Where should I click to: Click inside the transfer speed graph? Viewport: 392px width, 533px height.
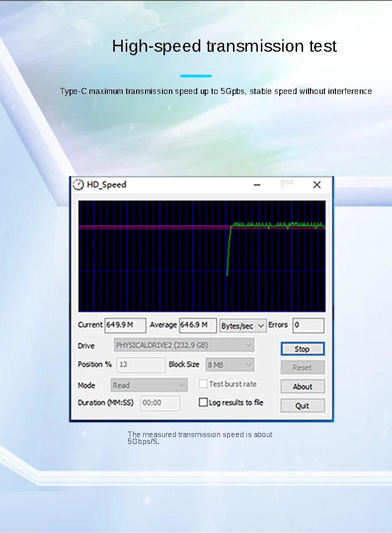[202, 256]
